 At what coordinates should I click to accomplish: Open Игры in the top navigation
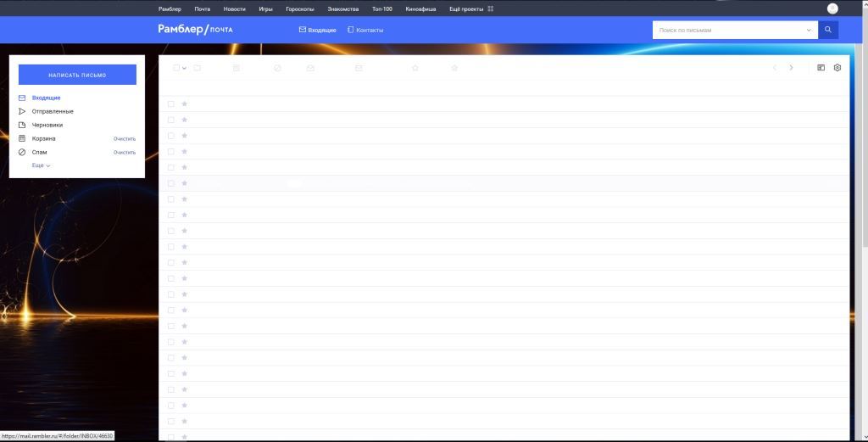(265, 8)
